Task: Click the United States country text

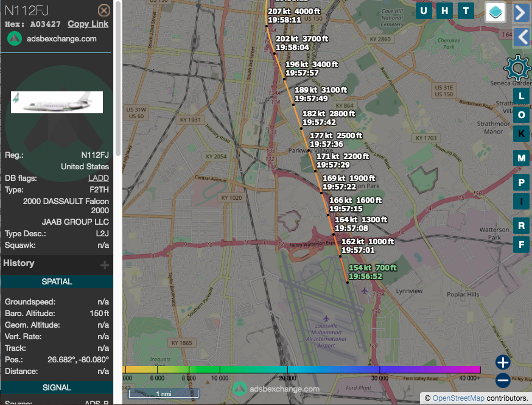Action: pos(85,167)
